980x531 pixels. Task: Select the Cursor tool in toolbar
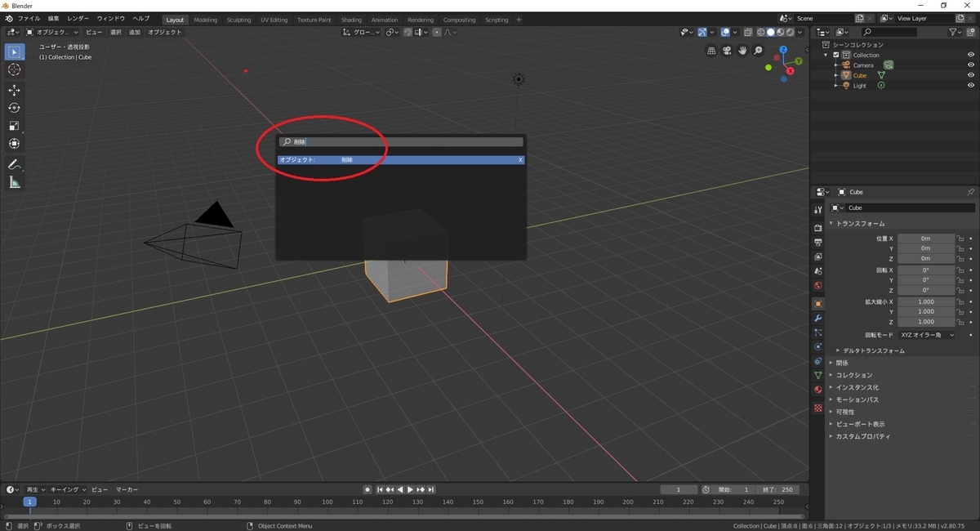[x=14, y=70]
